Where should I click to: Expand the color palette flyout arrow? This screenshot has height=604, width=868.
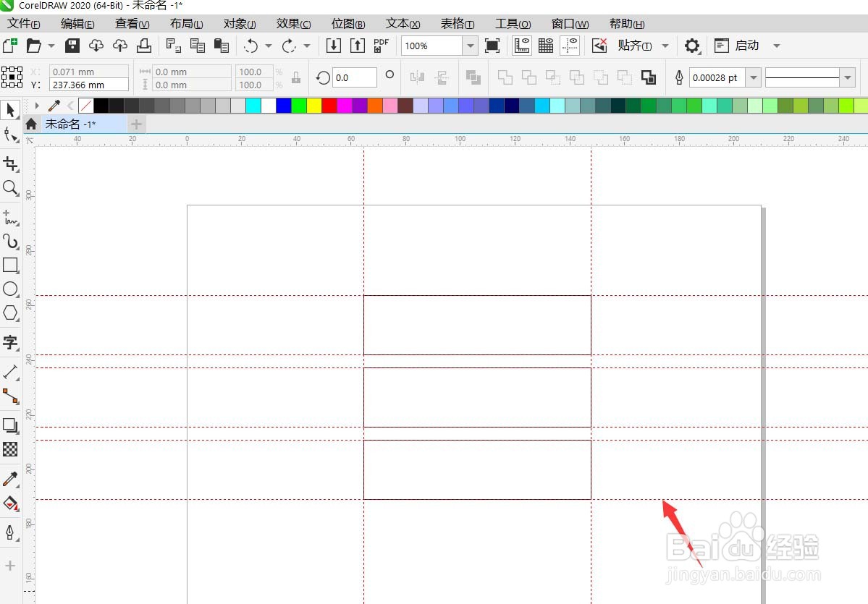tap(37, 105)
